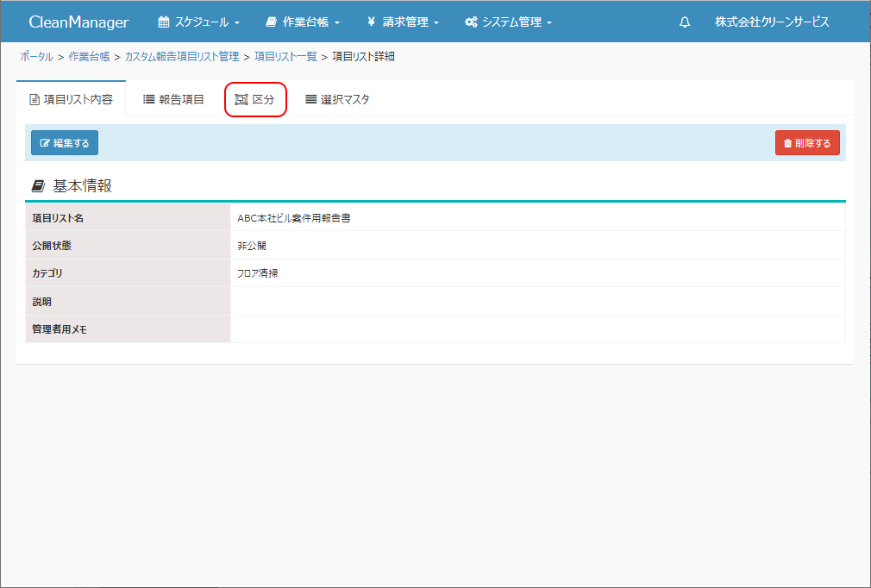Viewport: 871px width, 588px height.
Task: Navigate to 項目リスト一覧 breadcrumb link
Action: pos(285,57)
